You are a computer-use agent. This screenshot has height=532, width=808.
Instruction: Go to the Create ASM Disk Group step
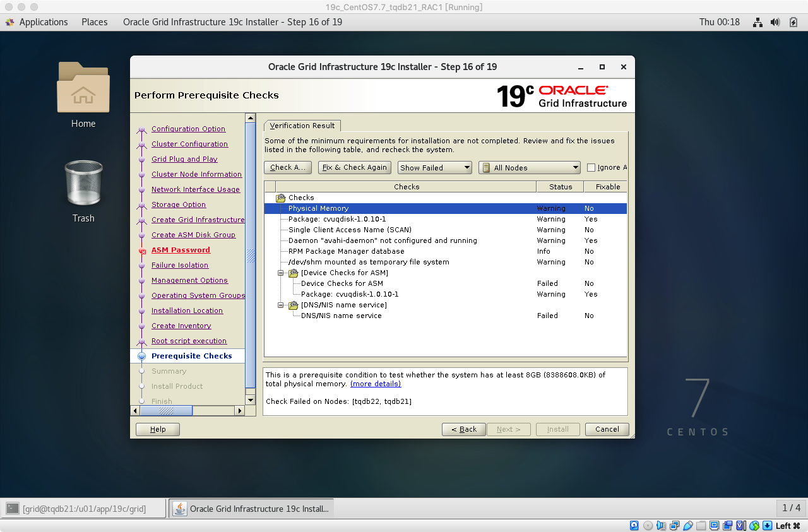[x=193, y=235]
